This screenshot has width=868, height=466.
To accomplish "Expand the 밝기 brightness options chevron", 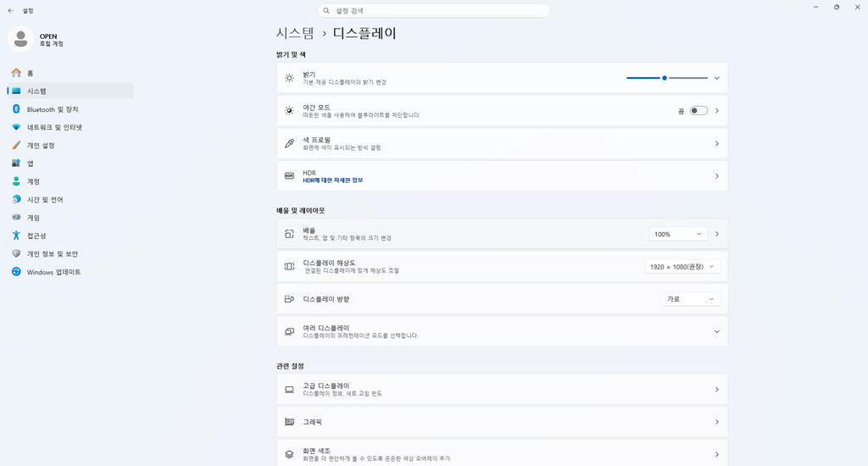I will coord(717,78).
